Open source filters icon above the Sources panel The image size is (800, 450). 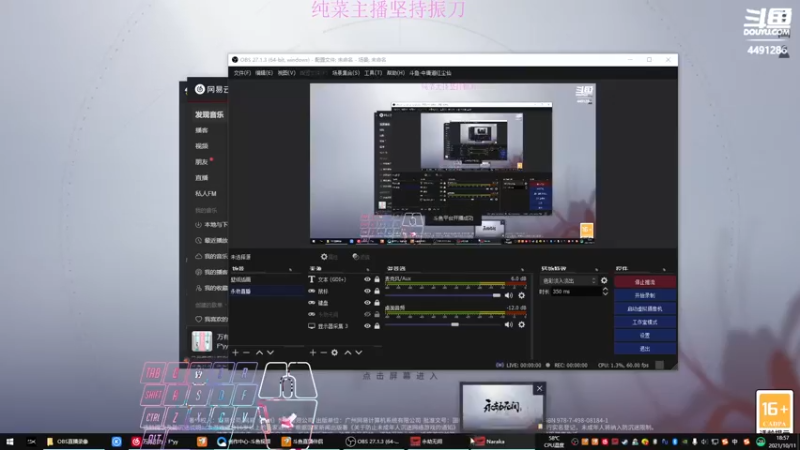(356, 257)
